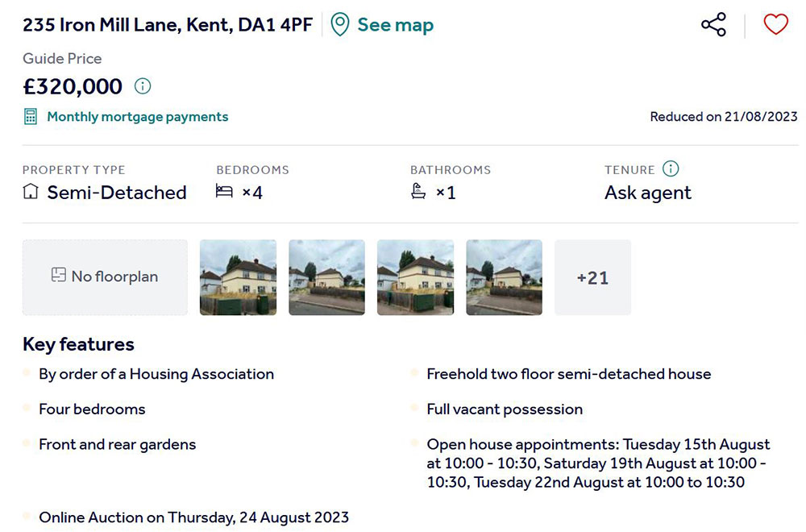Click the Ask agent tenure text
Screen dimensions: 806x532
tap(648, 193)
